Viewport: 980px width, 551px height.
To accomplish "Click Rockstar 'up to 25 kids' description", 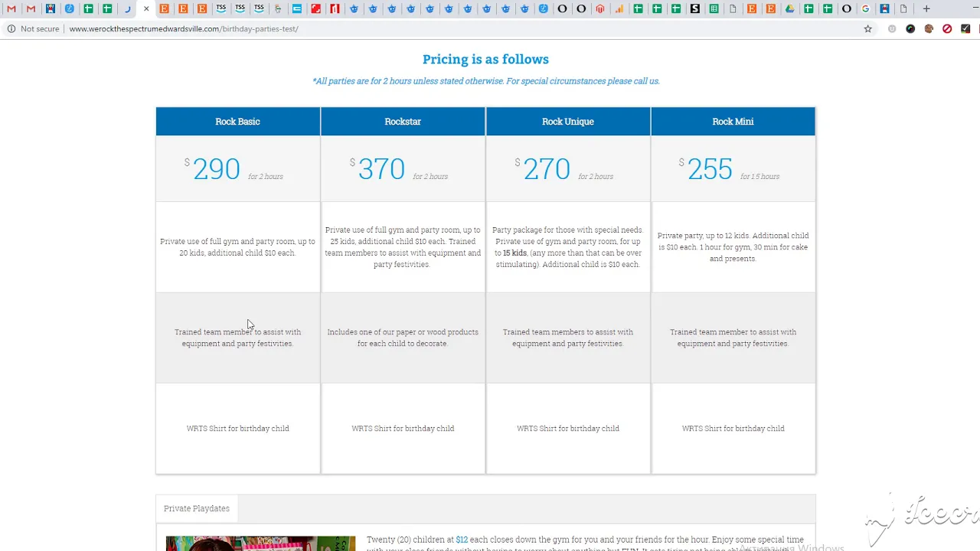I will click(403, 247).
